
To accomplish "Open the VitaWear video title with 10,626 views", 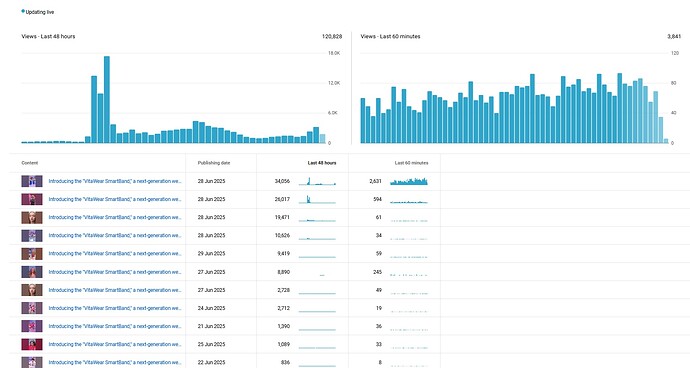I will coord(115,236).
